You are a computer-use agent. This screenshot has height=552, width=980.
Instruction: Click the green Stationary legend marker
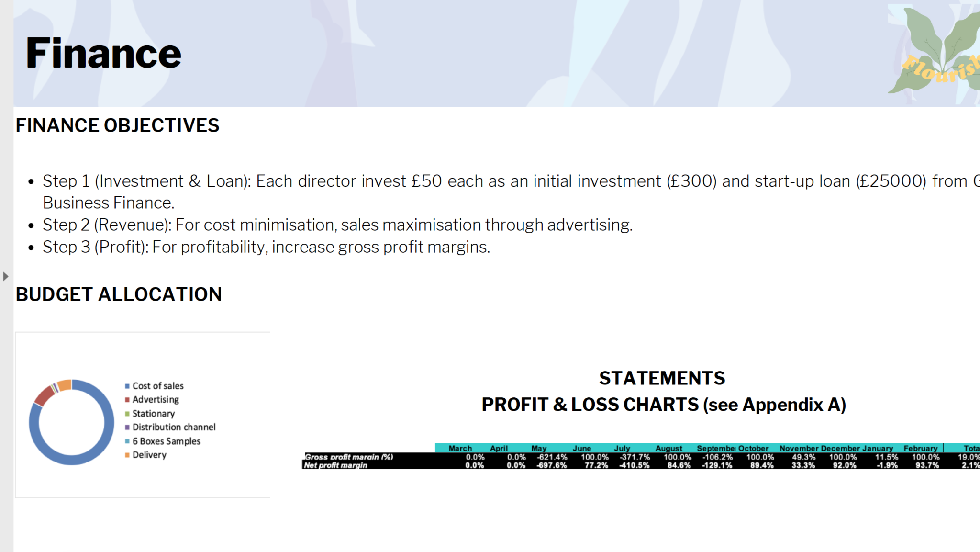[127, 414]
